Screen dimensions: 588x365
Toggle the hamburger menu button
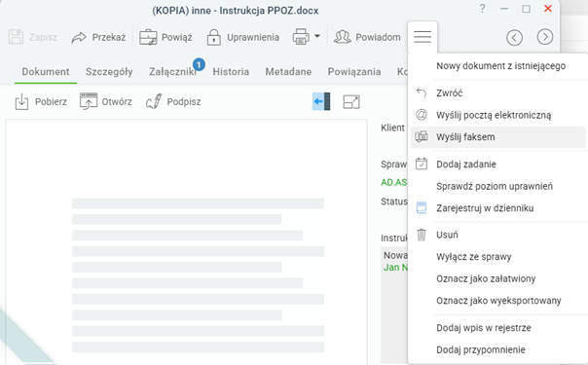tap(423, 37)
